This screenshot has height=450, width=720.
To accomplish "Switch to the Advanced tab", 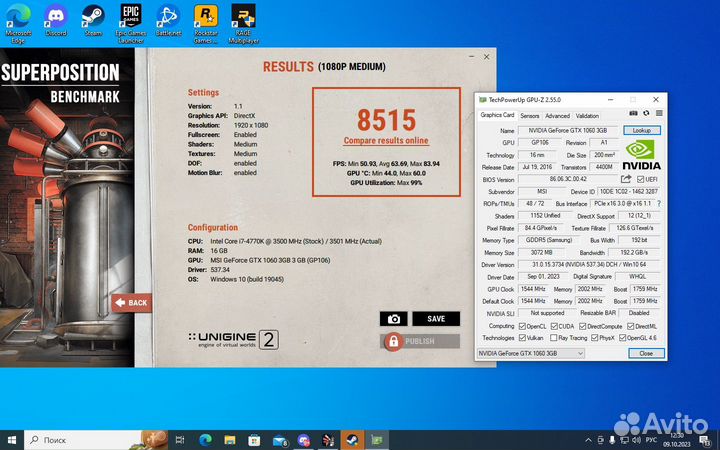I will coord(557,116).
